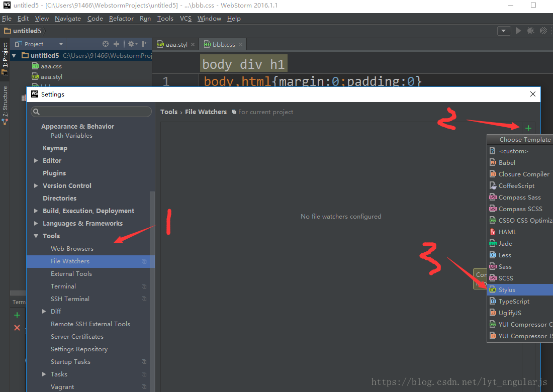Click the TypeScript template icon
This screenshot has height=392, width=553.
pyautogui.click(x=493, y=302)
